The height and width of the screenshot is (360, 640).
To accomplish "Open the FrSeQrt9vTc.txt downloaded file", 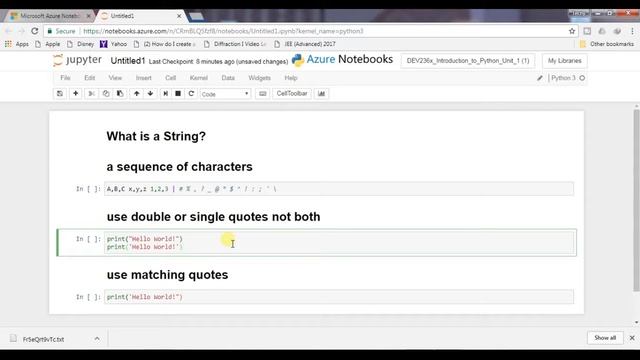I will [x=44, y=339].
